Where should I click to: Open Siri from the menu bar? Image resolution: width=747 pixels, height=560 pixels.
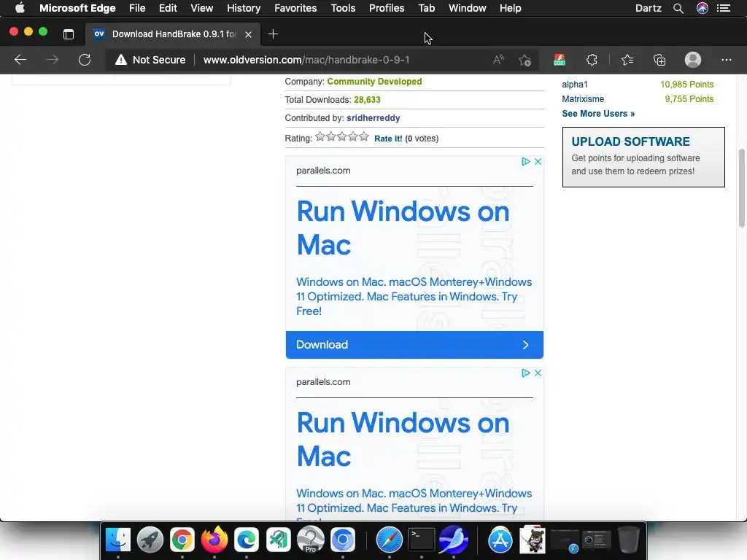tap(703, 8)
